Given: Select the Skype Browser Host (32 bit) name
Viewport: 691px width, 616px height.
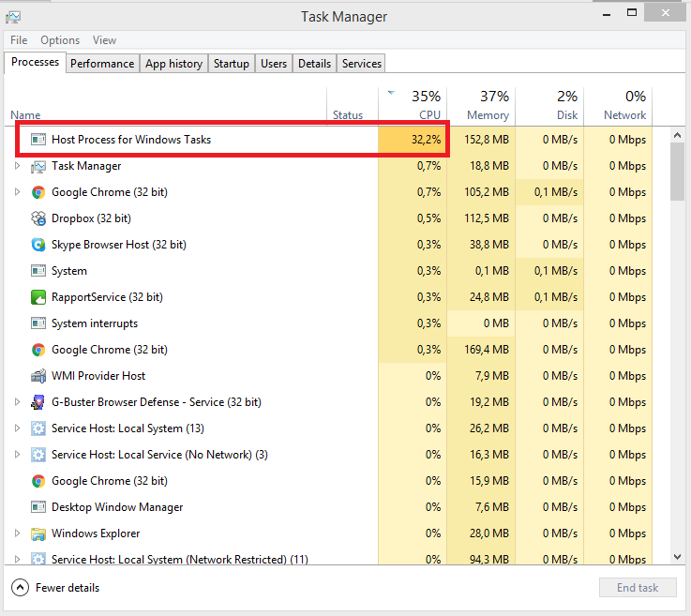Looking at the screenshot, I should (118, 245).
